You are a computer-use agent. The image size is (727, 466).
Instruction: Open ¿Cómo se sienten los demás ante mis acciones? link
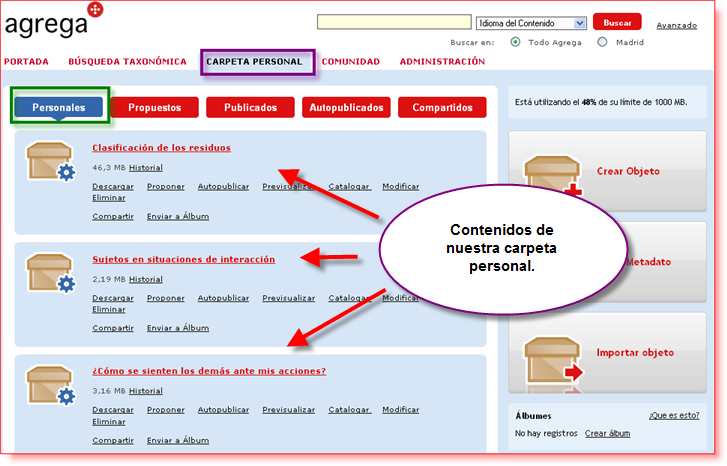[x=209, y=371]
